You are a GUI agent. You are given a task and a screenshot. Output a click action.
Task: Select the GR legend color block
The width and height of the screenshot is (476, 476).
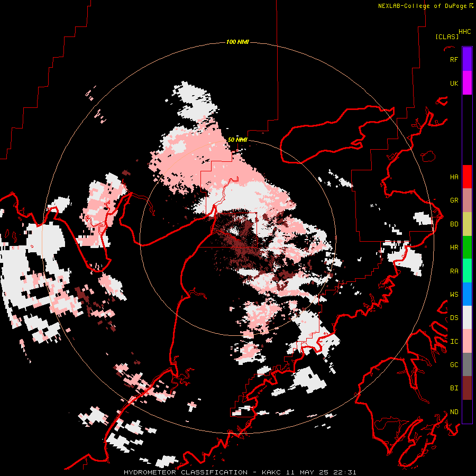[x=467, y=200]
